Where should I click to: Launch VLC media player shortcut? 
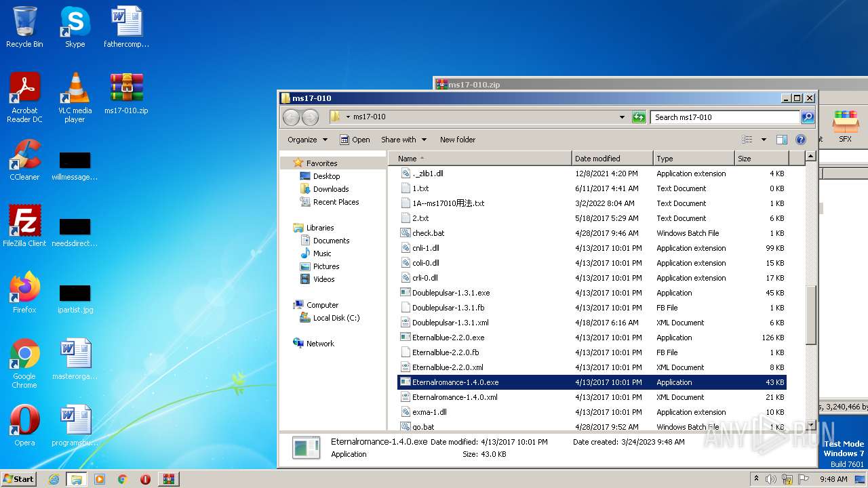pos(75,98)
